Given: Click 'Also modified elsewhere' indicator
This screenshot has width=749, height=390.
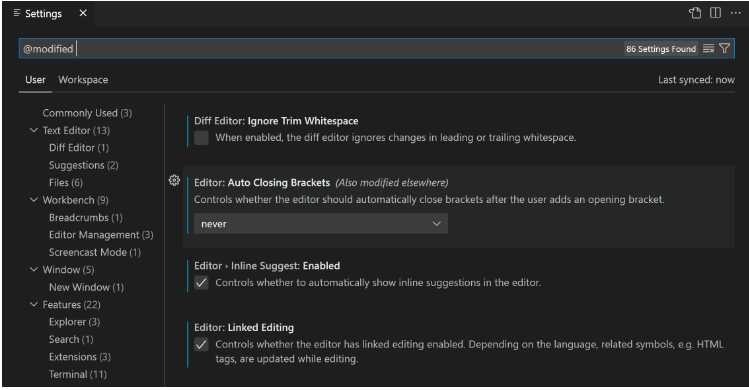Looking at the screenshot, I should pyautogui.click(x=392, y=183).
